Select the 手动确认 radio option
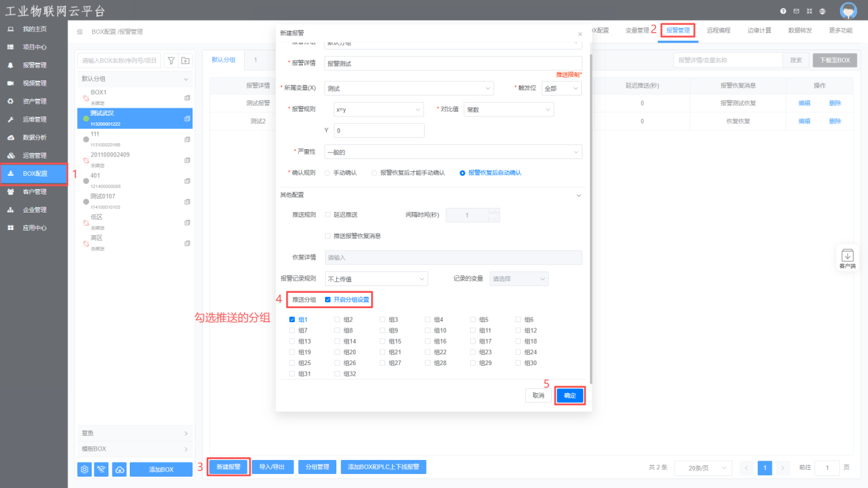Viewport: 868px width, 488px height. point(328,172)
